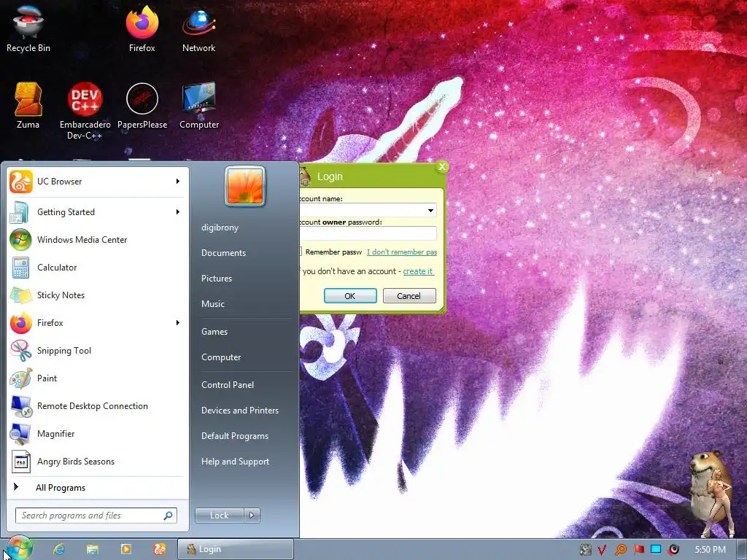The height and width of the screenshot is (560, 747).
Task: Open Windows Explorer folder on taskbar
Action: coord(93,549)
